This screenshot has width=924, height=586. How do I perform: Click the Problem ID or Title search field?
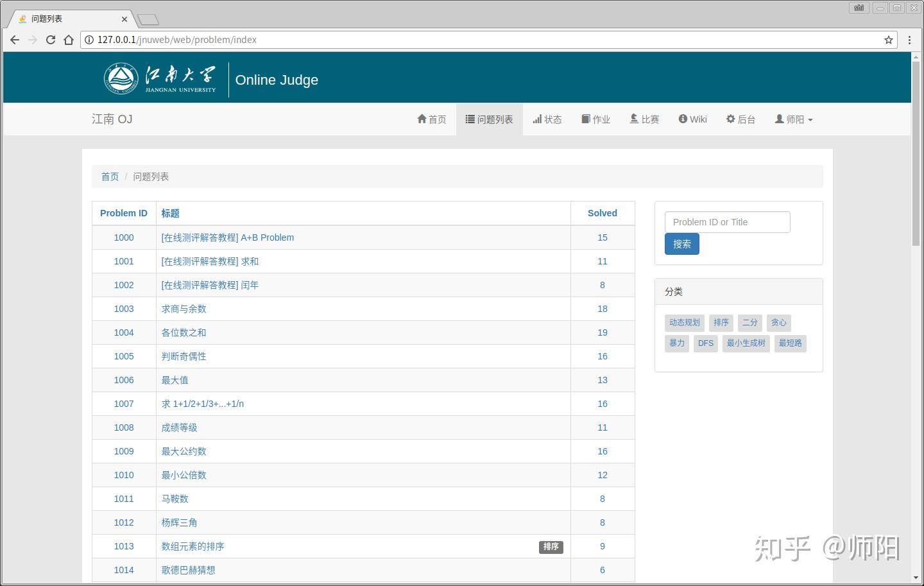pyautogui.click(x=728, y=222)
